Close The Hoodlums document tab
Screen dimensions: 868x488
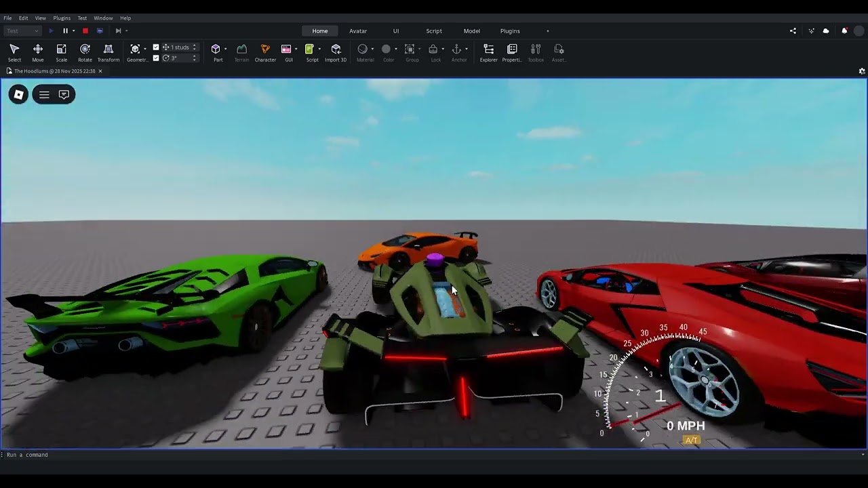point(100,71)
